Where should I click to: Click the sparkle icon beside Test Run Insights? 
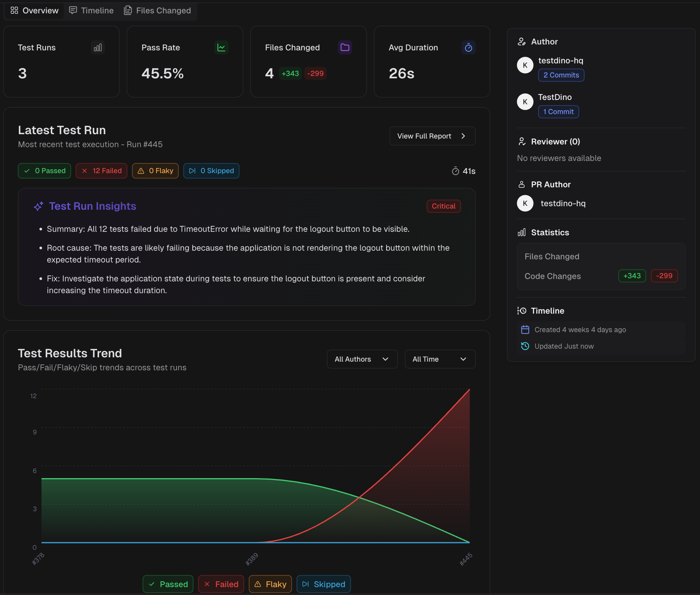[38, 206]
